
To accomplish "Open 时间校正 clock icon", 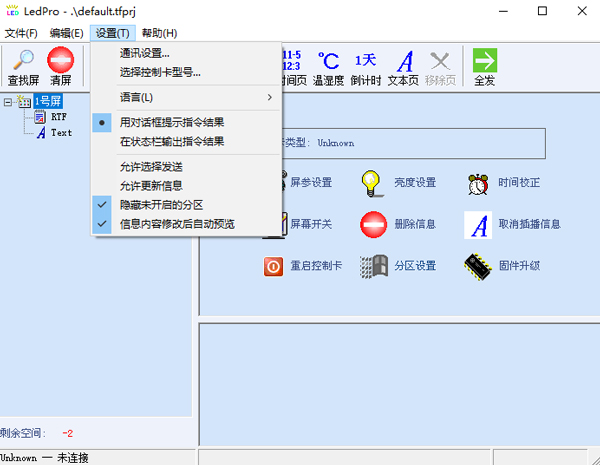I will tap(478, 182).
